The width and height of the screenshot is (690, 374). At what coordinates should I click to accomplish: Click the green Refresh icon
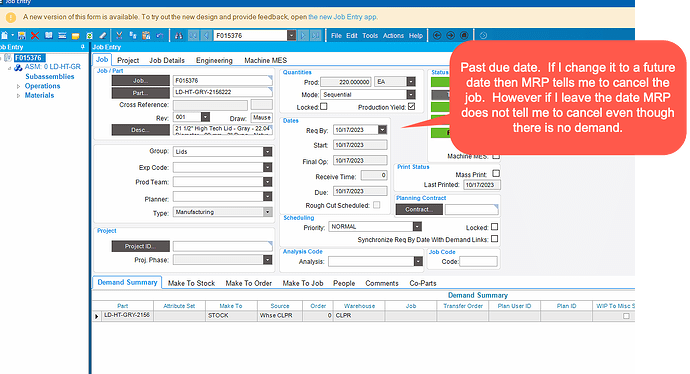[89, 36]
